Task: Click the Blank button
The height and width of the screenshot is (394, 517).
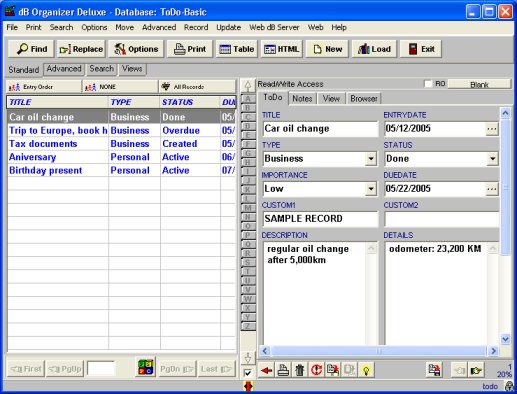Action: tap(479, 84)
